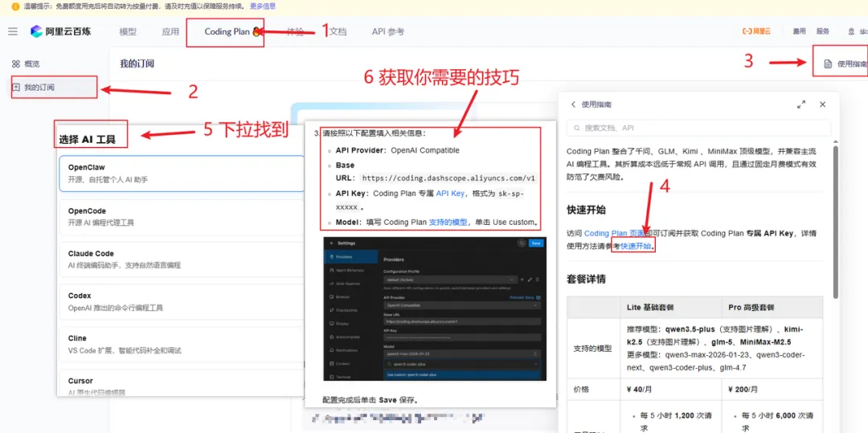The width and height of the screenshot is (868, 433).
Task: Click the 价格 row label in the table
Action: pos(581,389)
